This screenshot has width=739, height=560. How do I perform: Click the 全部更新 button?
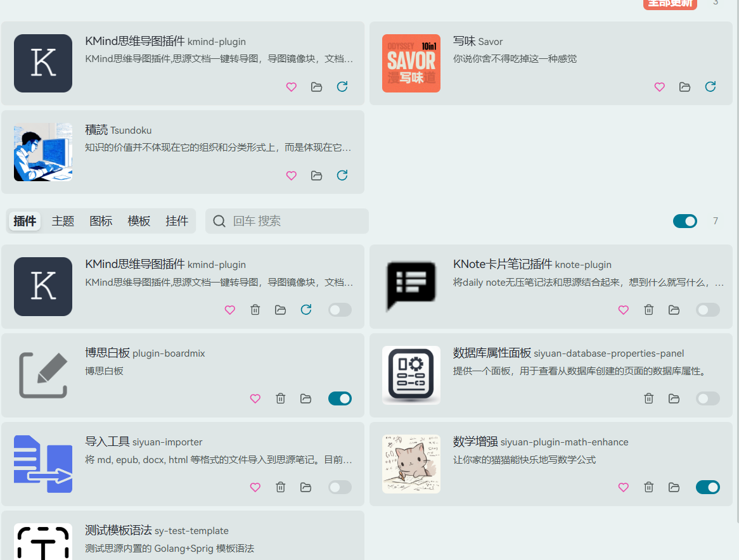click(x=670, y=4)
